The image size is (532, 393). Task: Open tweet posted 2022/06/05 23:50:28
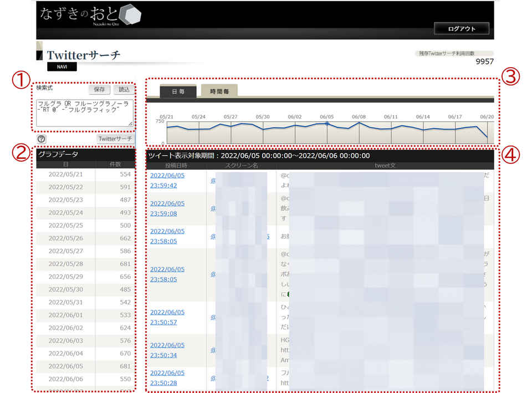[x=167, y=377]
